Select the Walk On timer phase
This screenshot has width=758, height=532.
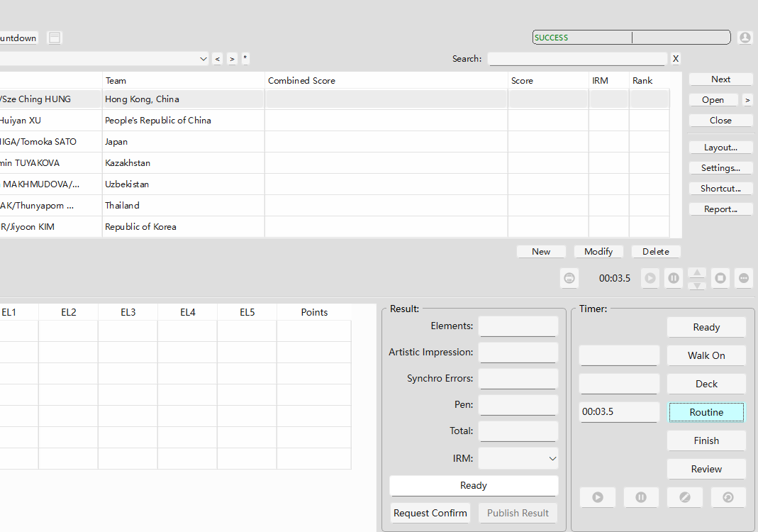tap(706, 355)
